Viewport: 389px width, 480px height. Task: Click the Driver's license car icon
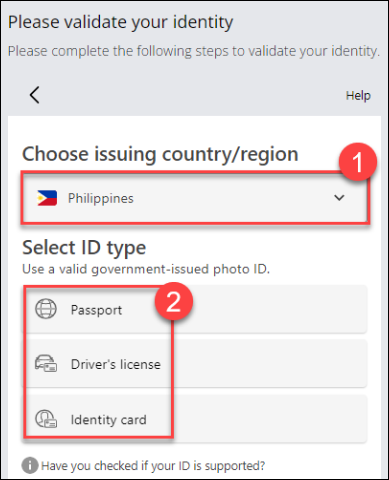click(x=46, y=363)
